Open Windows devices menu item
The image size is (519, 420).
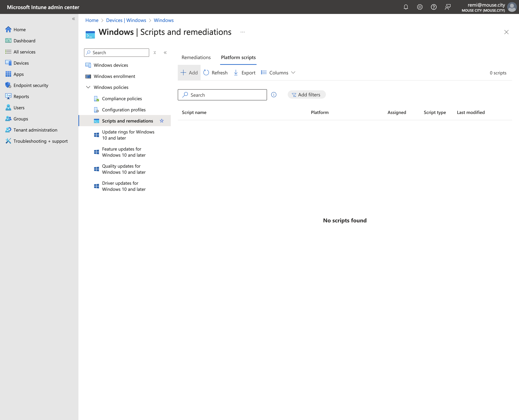(x=111, y=65)
